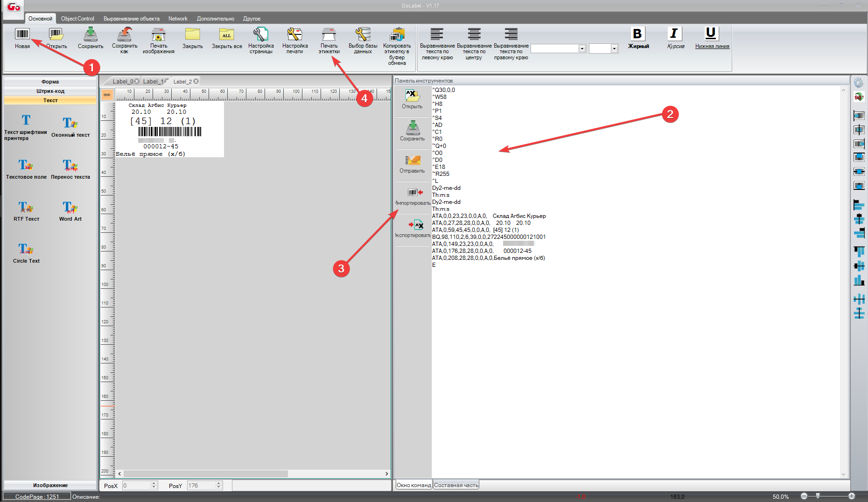
Task: Open the font size dropdown
Action: click(x=614, y=49)
